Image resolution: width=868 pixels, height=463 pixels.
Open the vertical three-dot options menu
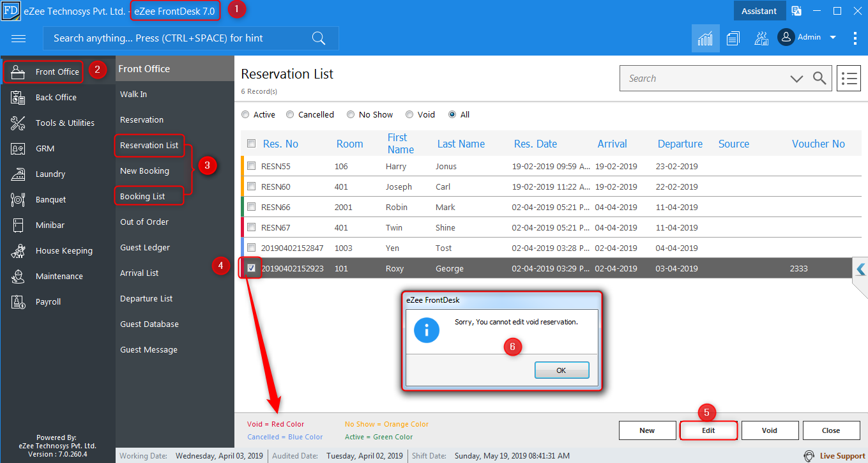(855, 38)
